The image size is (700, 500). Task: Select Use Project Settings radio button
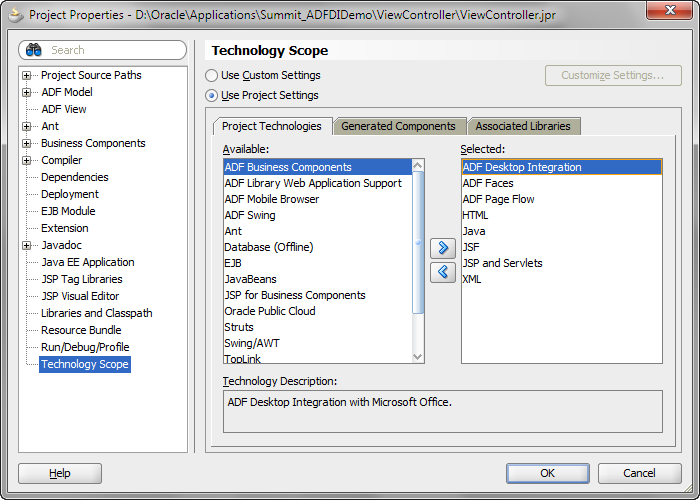(x=211, y=96)
